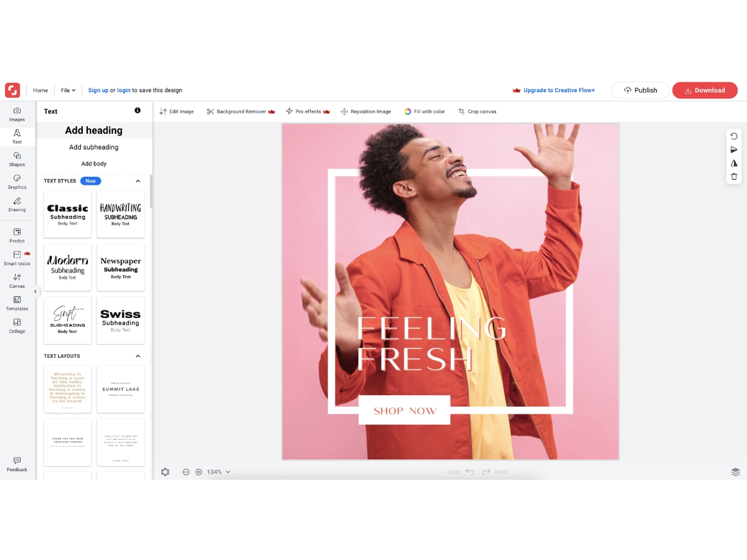Screen dimensions: 747x560
Task: Redo the last action
Action: 496,472
